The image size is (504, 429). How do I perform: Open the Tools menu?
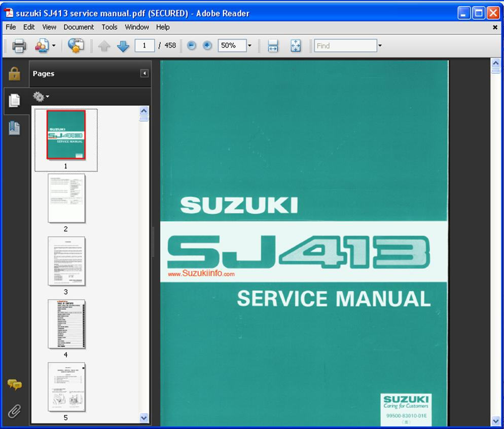(x=110, y=27)
